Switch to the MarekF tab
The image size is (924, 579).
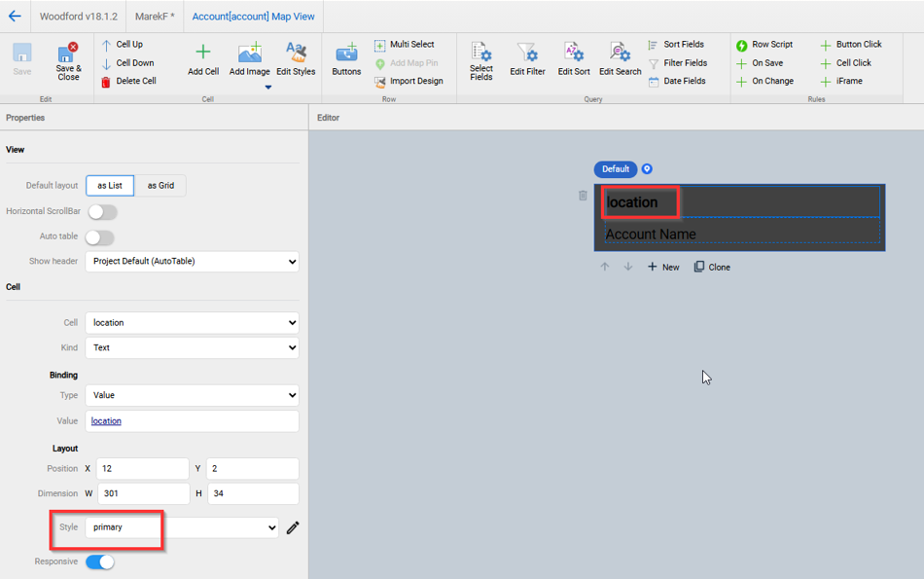[x=155, y=17]
